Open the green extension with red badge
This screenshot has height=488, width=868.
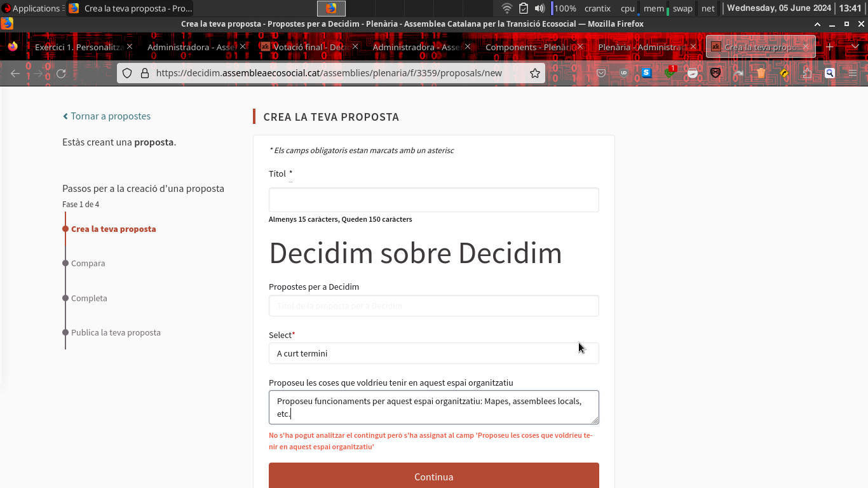[670, 73]
